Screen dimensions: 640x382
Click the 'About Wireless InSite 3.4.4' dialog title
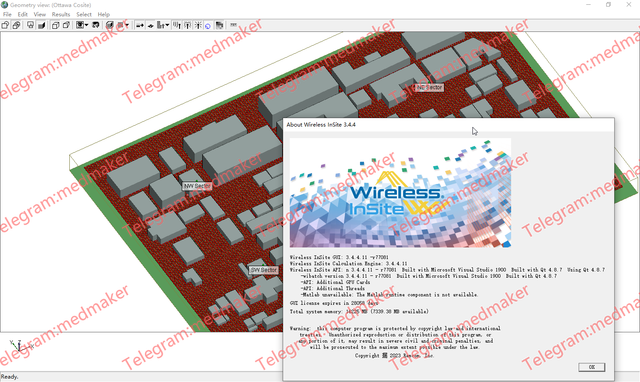pyautogui.click(x=321, y=124)
